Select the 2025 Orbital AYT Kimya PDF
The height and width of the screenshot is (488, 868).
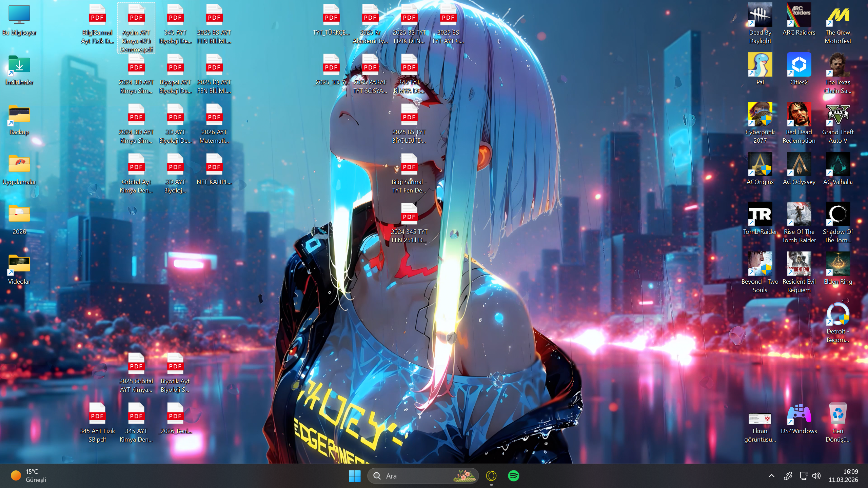tap(136, 372)
